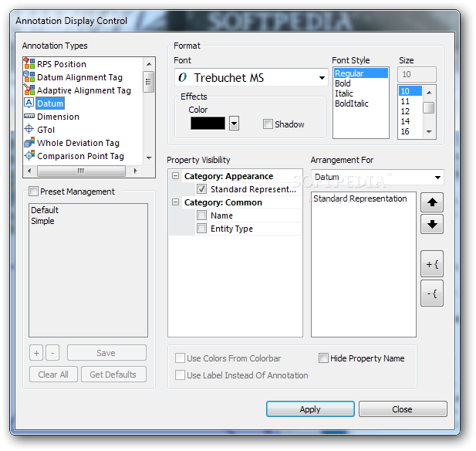Click the GTol crosshair icon

[x=29, y=129]
